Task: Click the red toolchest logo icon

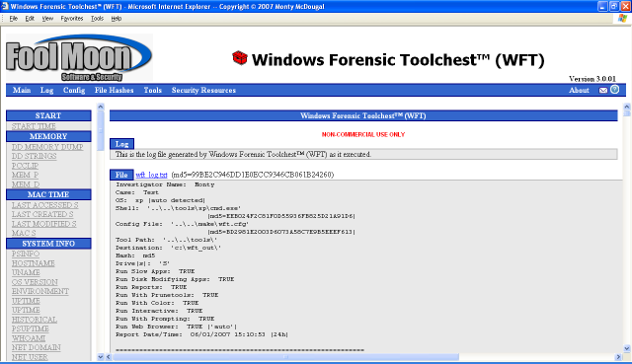Action: [240, 58]
